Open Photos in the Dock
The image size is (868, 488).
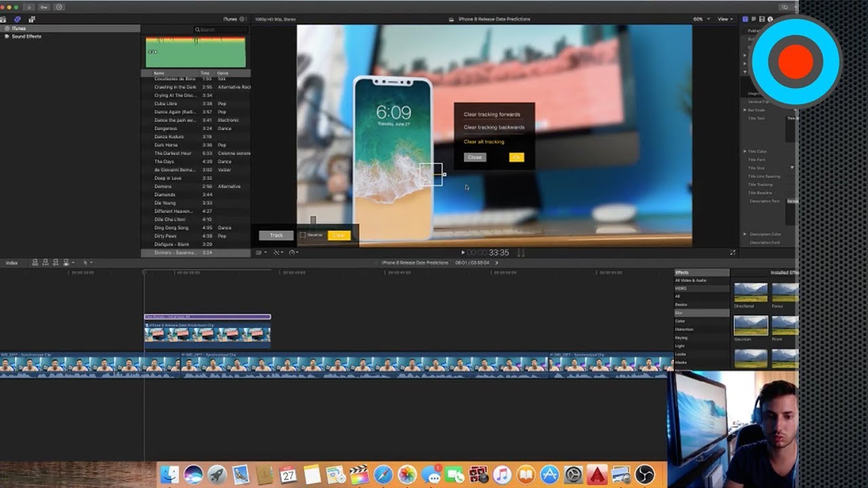pos(407,474)
